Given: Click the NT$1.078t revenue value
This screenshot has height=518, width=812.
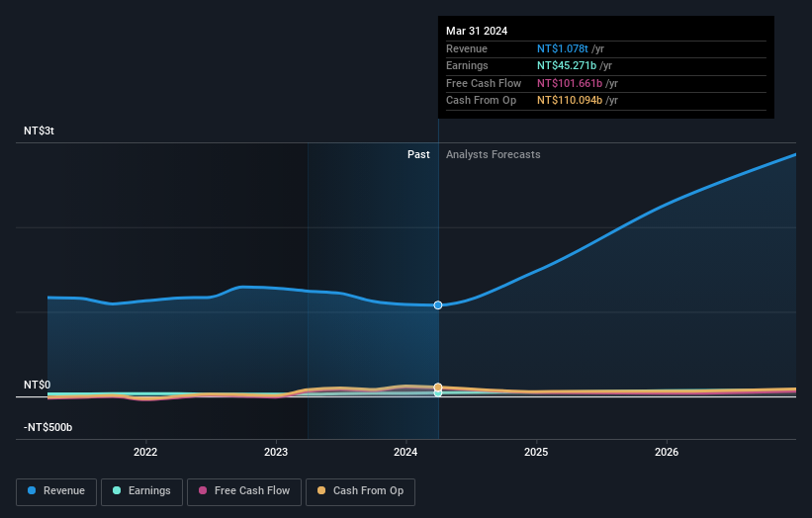Looking at the screenshot, I should pyautogui.click(x=563, y=48).
